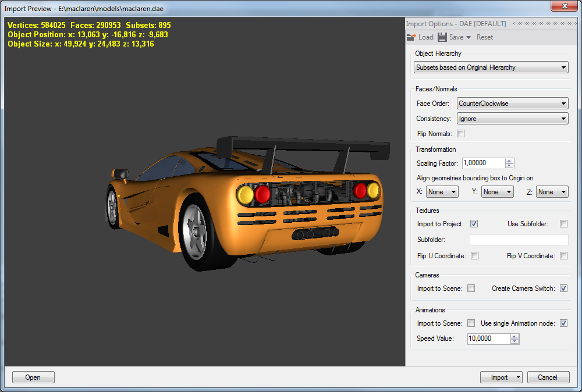Expand the Object Hierarchy dropdown
Image resolution: width=582 pixels, height=392 pixels.
pos(491,67)
